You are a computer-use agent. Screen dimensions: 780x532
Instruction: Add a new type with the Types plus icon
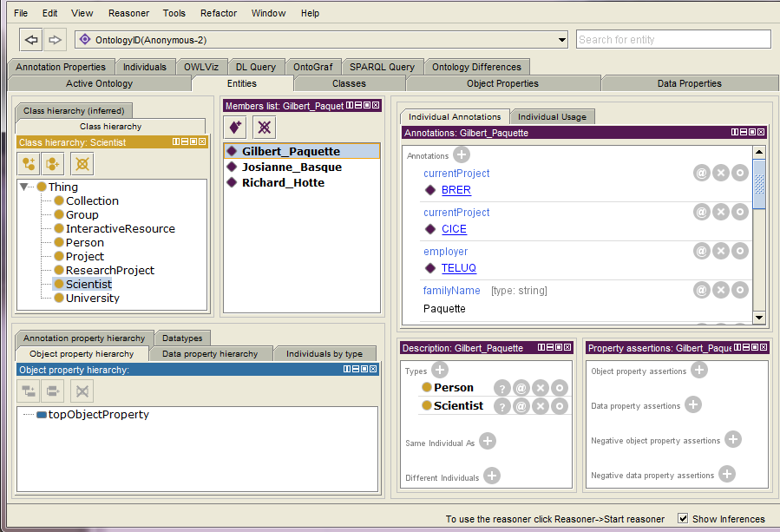440,371
